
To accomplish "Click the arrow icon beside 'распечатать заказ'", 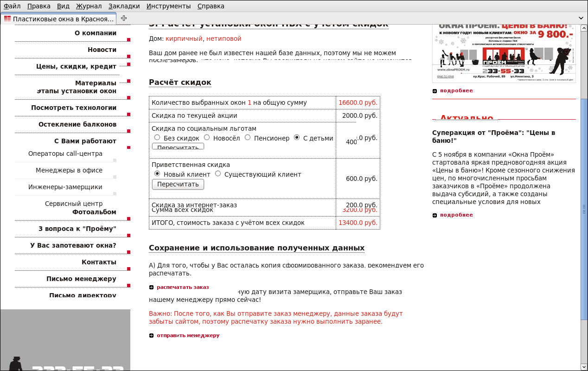I will [152, 288].
